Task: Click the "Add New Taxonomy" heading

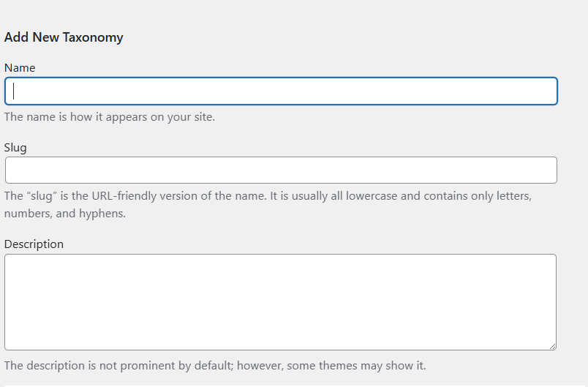Action: click(64, 37)
